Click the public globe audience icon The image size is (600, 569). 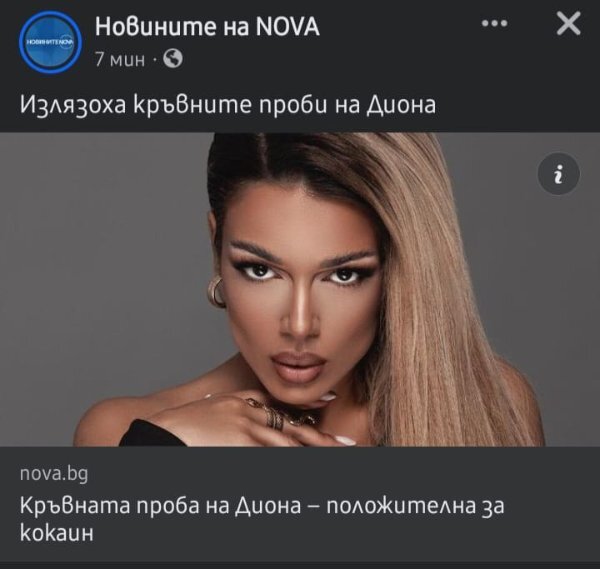[173, 59]
